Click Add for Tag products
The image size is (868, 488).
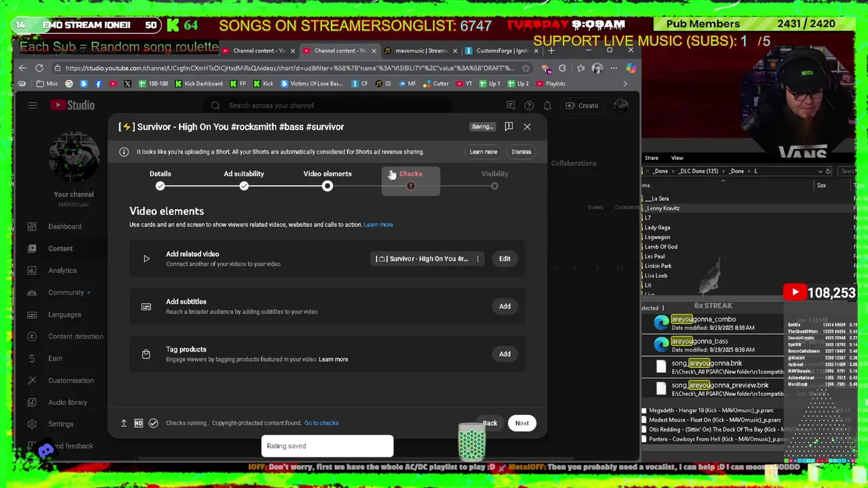(x=505, y=354)
